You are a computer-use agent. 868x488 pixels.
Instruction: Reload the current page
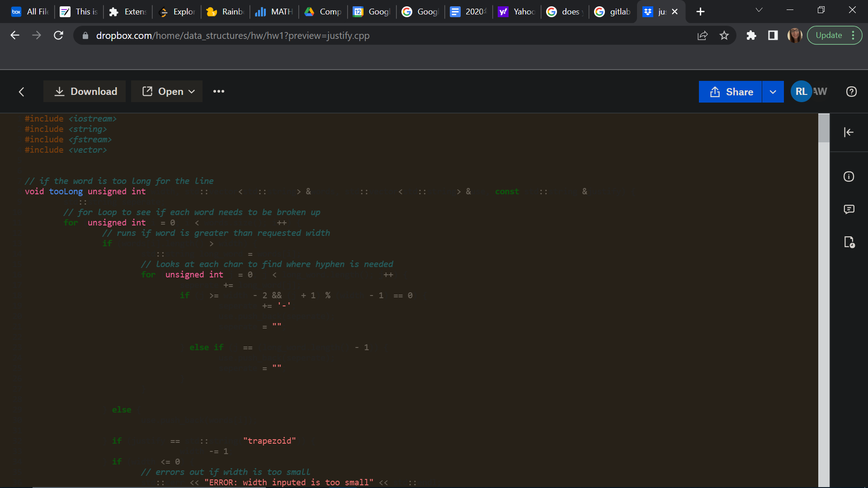[58, 35]
